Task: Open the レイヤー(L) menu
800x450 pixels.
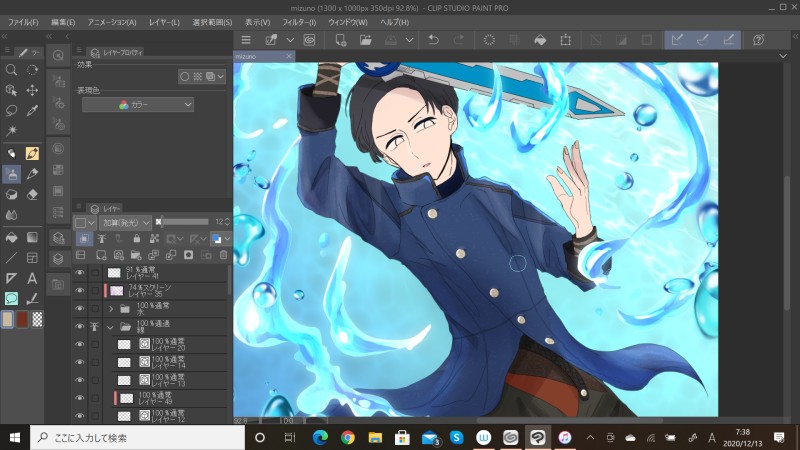Action: [x=164, y=22]
